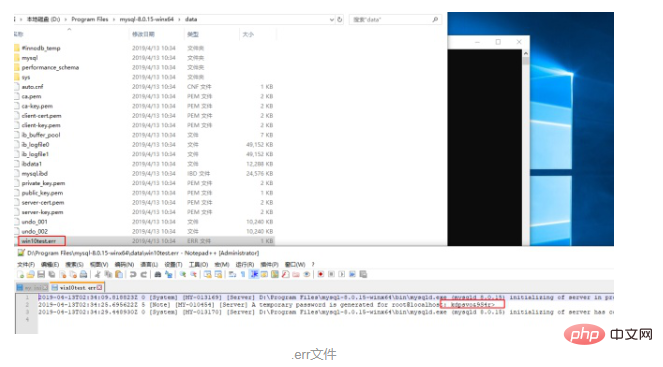Click the search magnifier icon in Explorer
The height and width of the screenshot is (367, 663).
click(x=435, y=19)
